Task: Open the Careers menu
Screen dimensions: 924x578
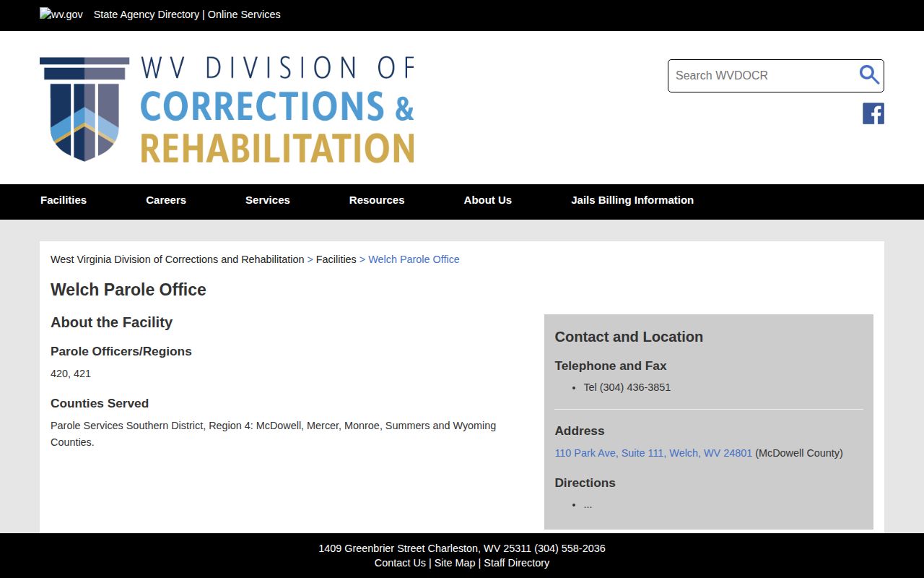Action: point(166,200)
